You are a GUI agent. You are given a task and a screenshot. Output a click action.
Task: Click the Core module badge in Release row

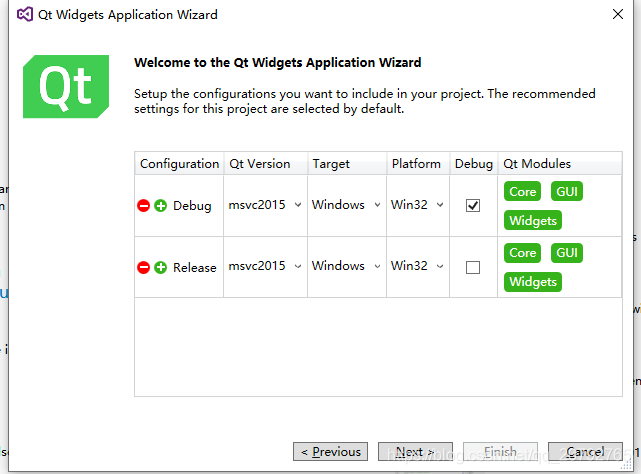(522, 253)
